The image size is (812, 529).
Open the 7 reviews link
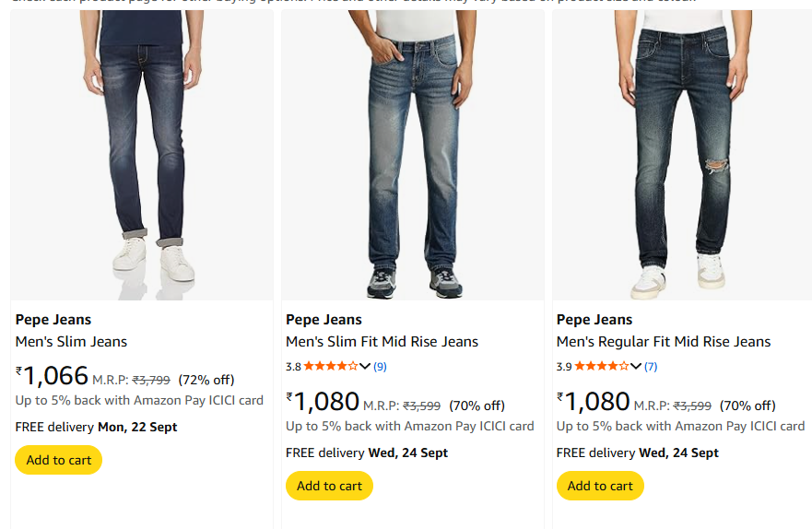click(x=651, y=366)
